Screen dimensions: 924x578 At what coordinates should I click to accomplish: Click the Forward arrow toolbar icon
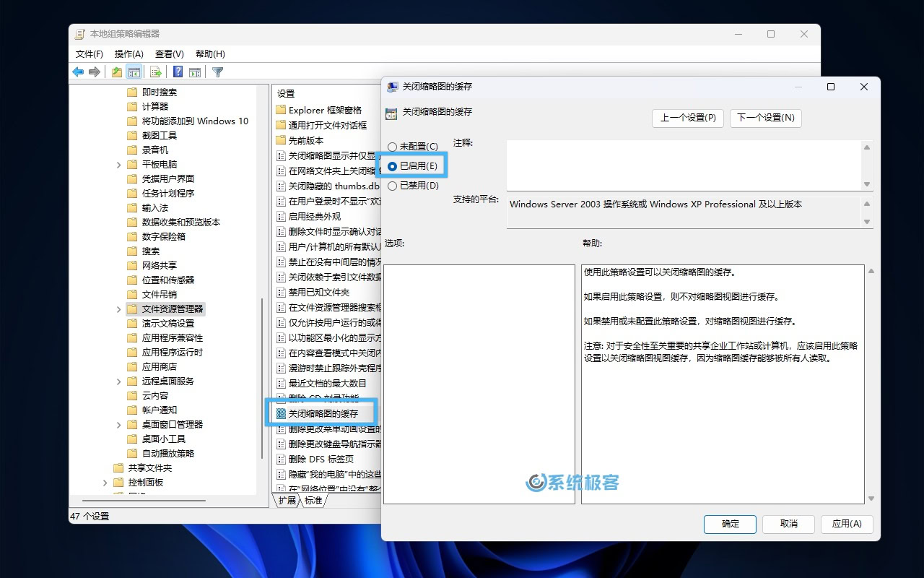pos(95,72)
